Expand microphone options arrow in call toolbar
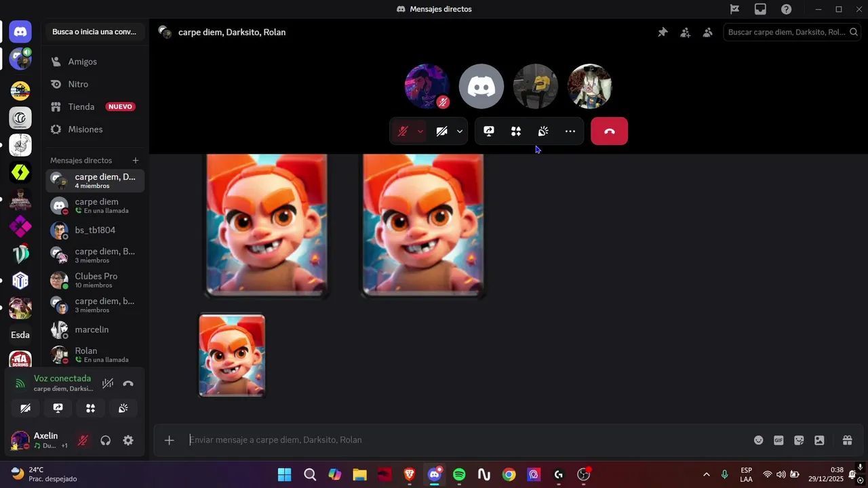The height and width of the screenshot is (488, 868). pos(420,131)
